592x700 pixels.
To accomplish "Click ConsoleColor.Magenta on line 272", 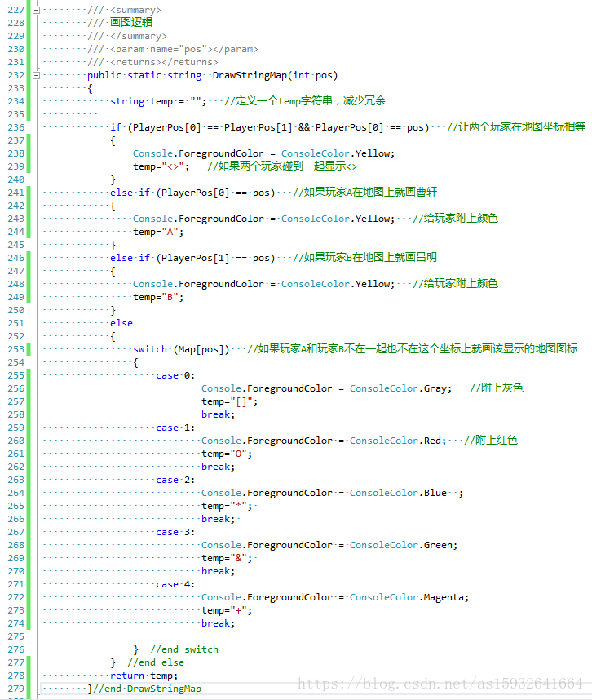I will click(x=409, y=597).
